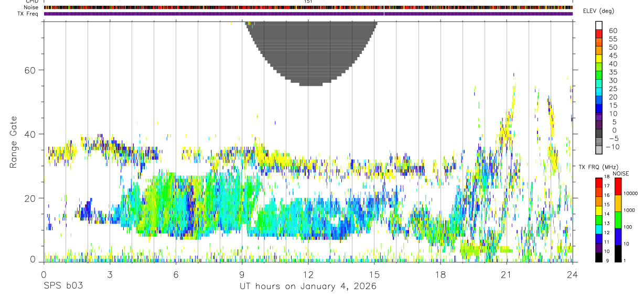The height and width of the screenshot is (297, 644).
Task: Pick the green swatch between NOISE 1000 and 100
Action: pyautogui.click(x=618, y=220)
